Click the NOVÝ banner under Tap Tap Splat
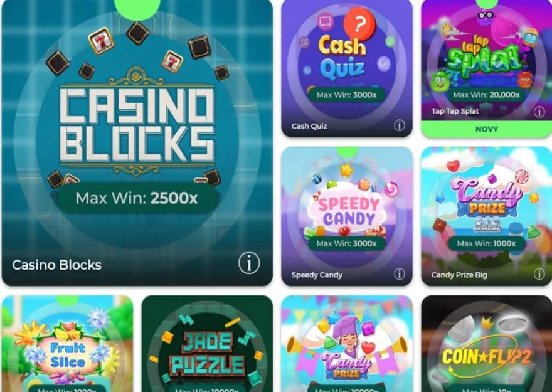The height and width of the screenshot is (392, 552). [487, 129]
